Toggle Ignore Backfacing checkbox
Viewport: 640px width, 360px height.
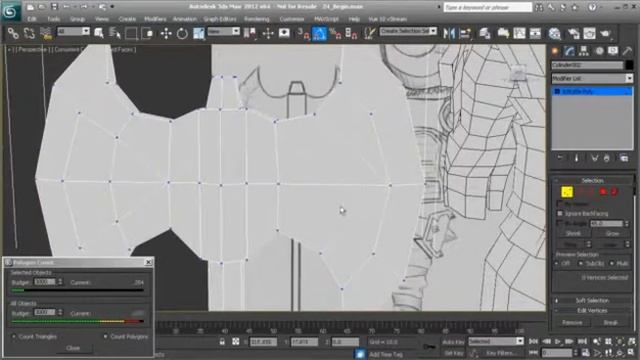(560, 213)
